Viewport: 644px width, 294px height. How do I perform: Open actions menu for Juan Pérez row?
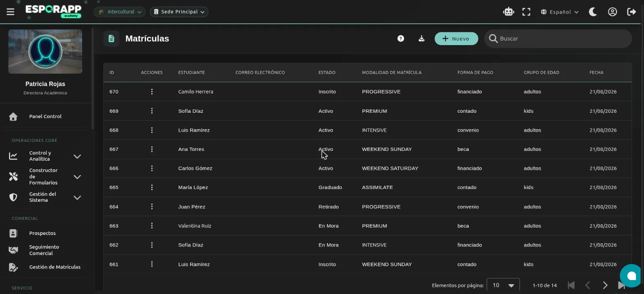pyautogui.click(x=152, y=207)
